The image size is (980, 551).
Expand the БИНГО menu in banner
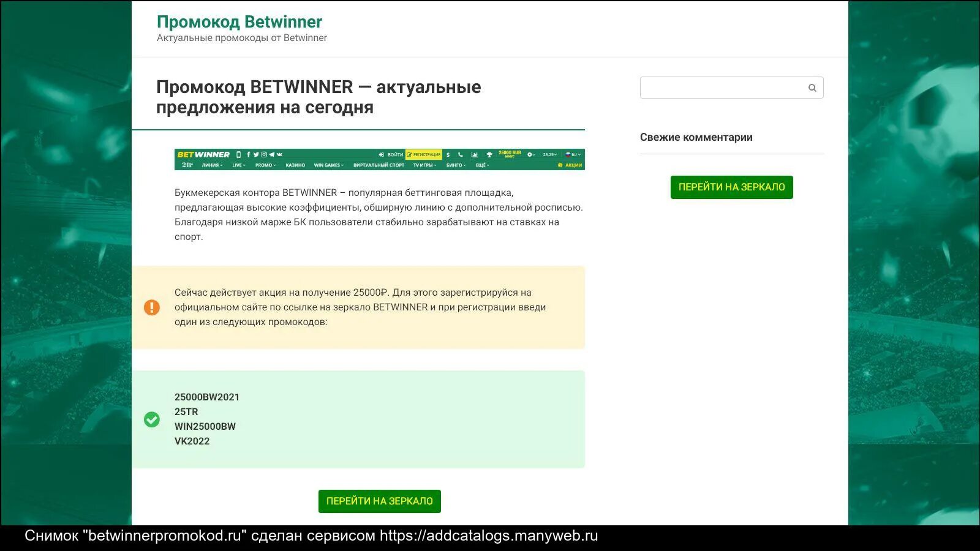click(456, 165)
